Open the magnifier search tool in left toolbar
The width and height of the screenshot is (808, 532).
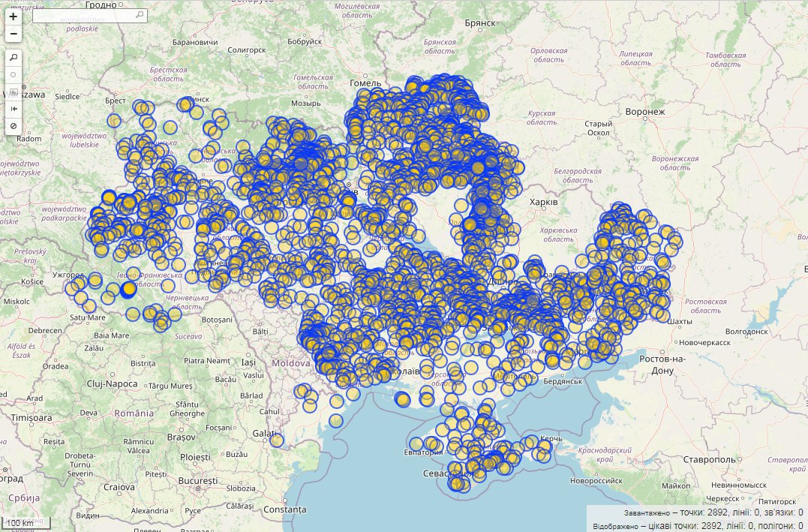click(14, 57)
